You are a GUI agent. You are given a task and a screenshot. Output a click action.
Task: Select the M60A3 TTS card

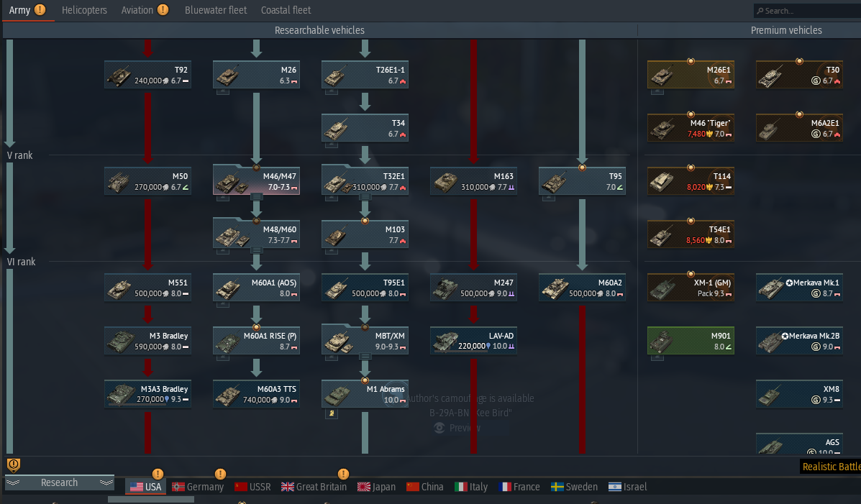257,394
